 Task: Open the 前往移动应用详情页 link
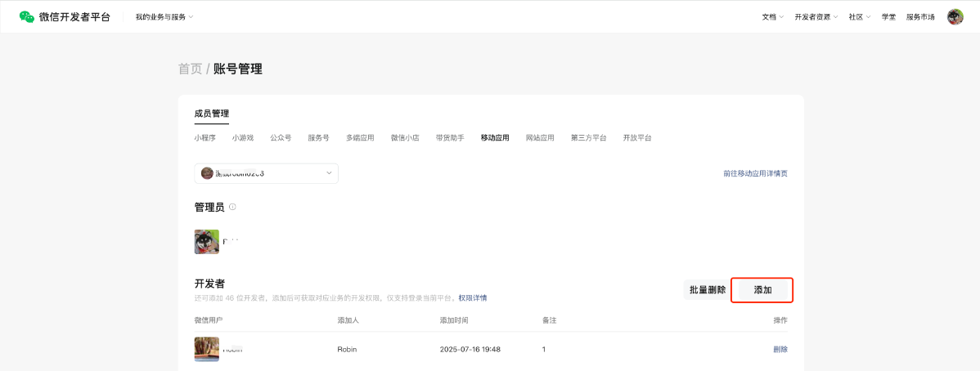pyautogui.click(x=755, y=174)
